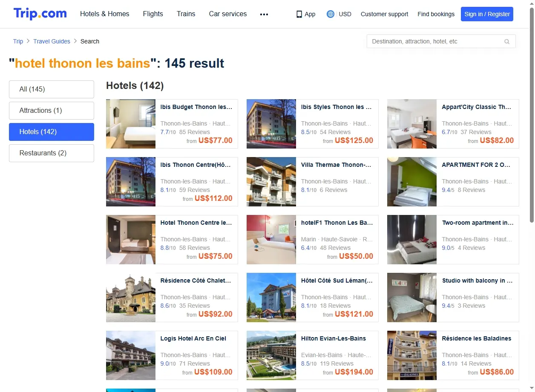This screenshot has width=535, height=392.
Task: Click the US$77.00 price
Action: 216,140
